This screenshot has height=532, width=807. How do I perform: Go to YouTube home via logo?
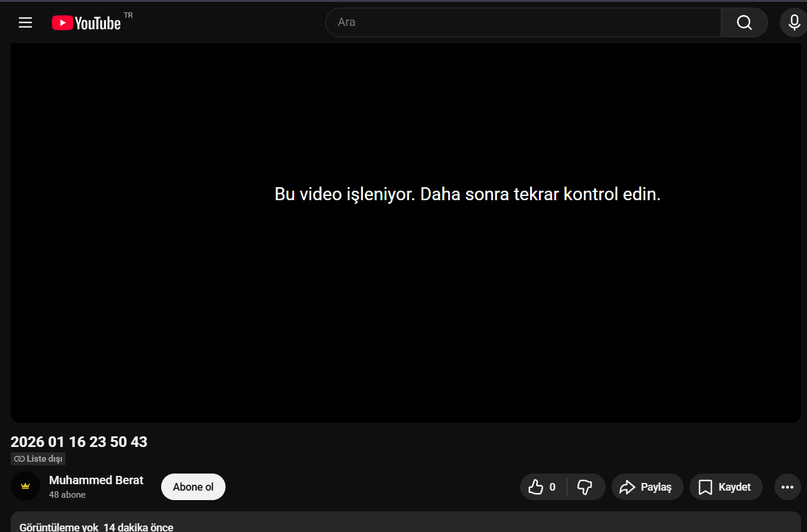87,22
